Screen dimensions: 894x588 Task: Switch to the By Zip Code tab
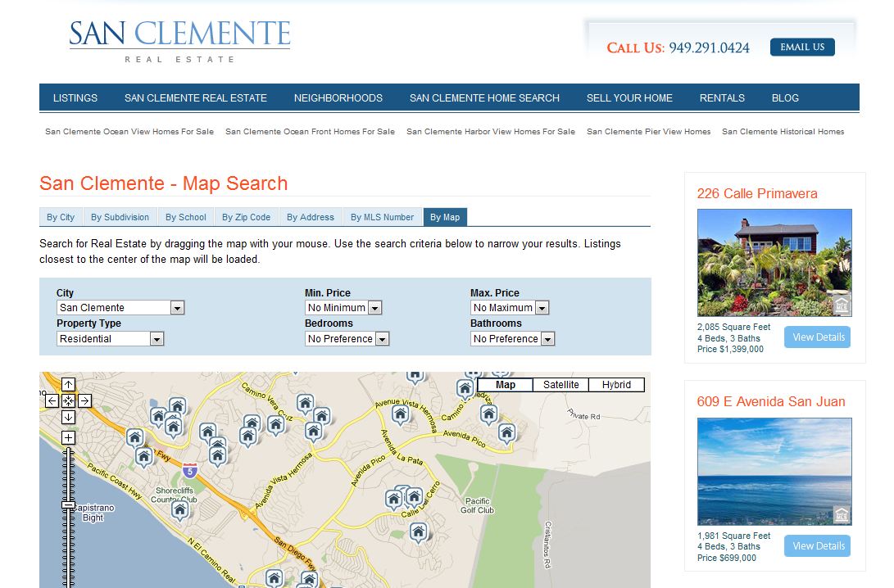pos(246,217)
